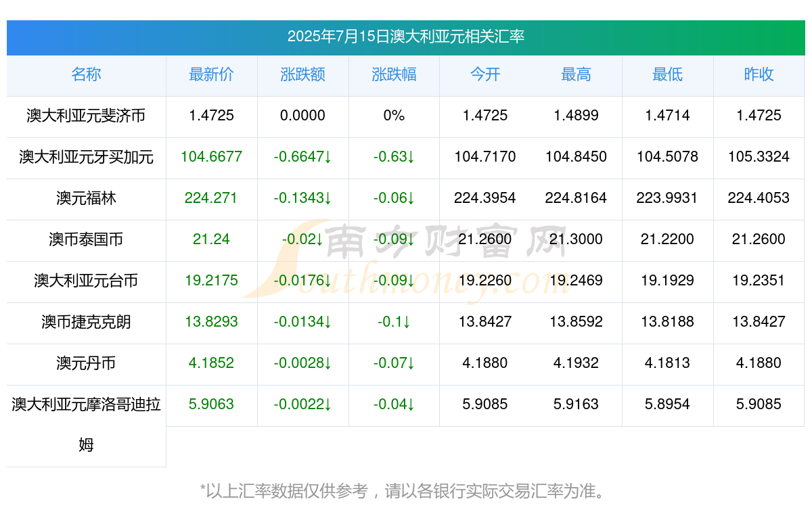The height and width of the screenshot is (512, 812).
Task: Click low value 21.2200
Action: pos(667,239)
